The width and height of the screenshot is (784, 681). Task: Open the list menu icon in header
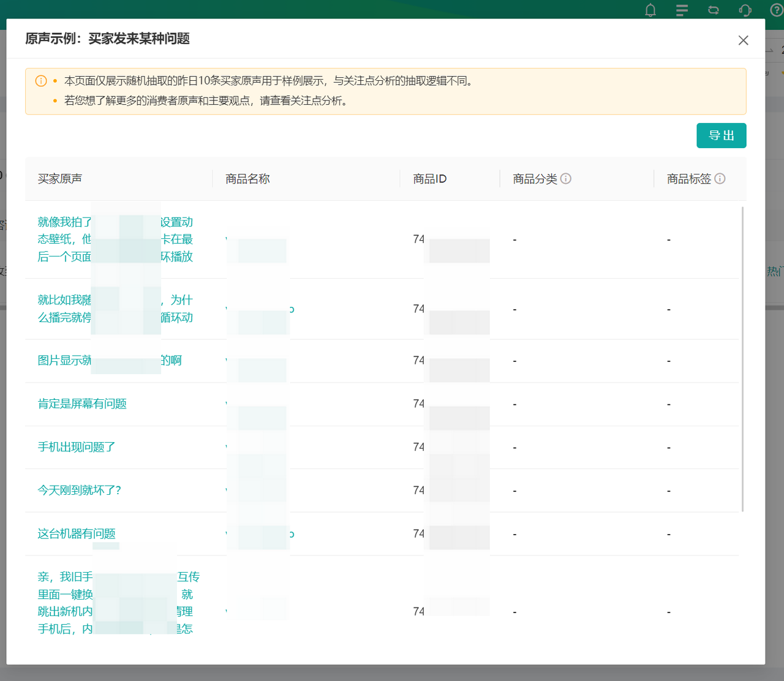(682, 10)
